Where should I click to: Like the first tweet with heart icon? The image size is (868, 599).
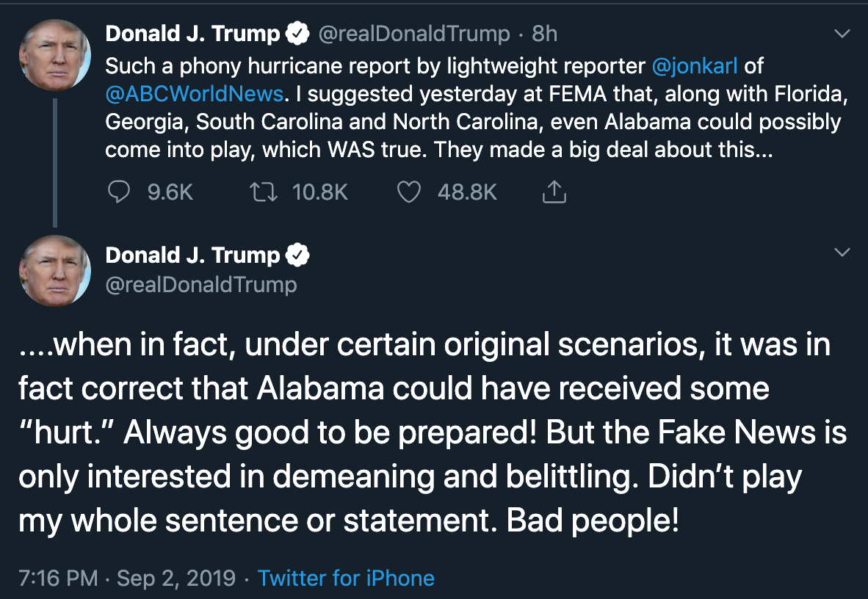pos(408,192)
